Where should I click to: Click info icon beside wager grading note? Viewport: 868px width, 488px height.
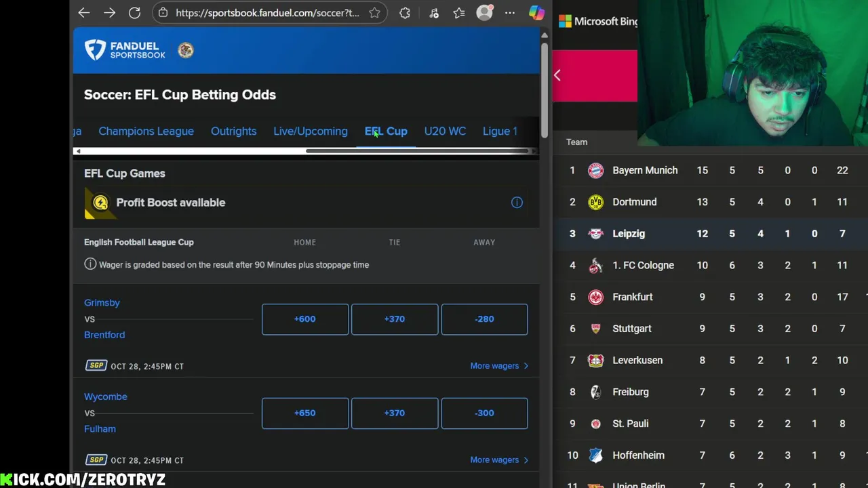coord(90,264)
